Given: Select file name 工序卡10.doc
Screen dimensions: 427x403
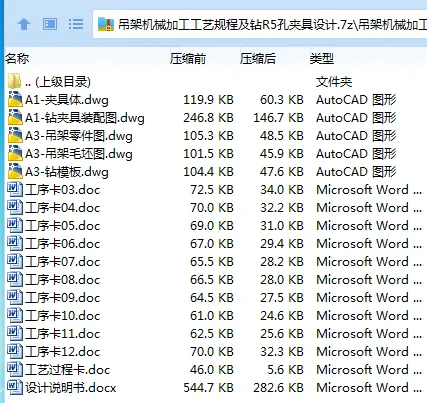Looking at the screenshot, I should click(x=62, y=316).
